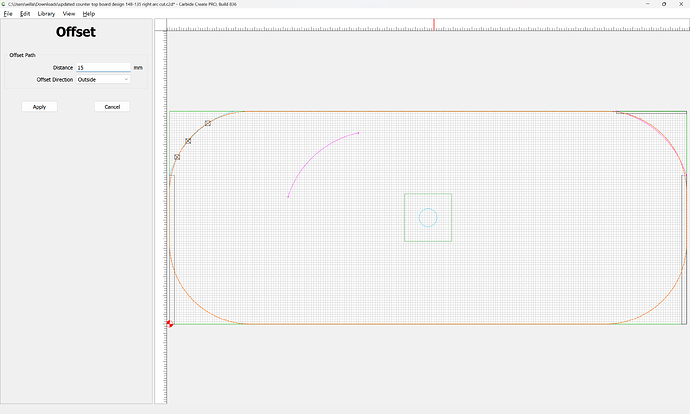
Task: Click the arrow end of the magenta arc
Action: (358, 132)
